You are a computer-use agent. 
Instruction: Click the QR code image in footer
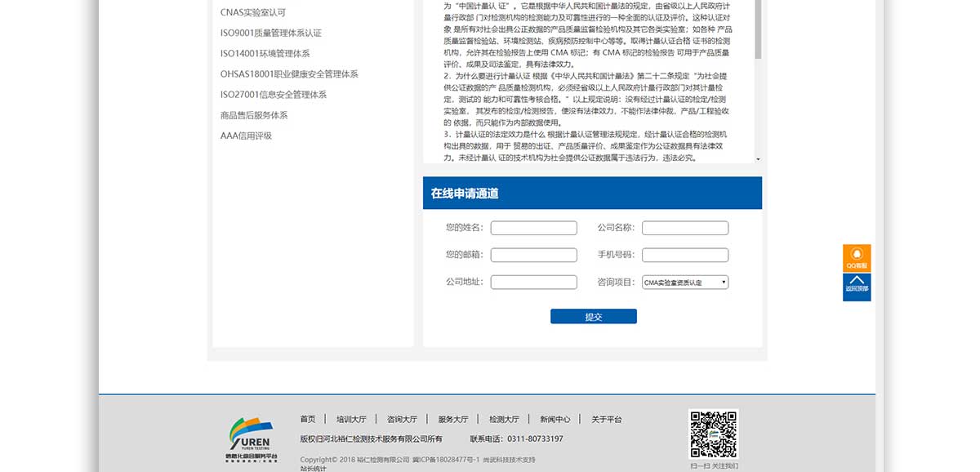coord(714,434)
